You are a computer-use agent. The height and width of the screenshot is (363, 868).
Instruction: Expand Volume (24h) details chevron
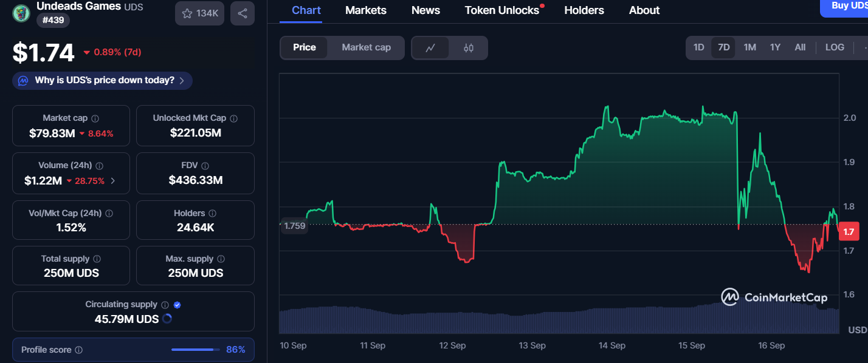click(112, 181)
